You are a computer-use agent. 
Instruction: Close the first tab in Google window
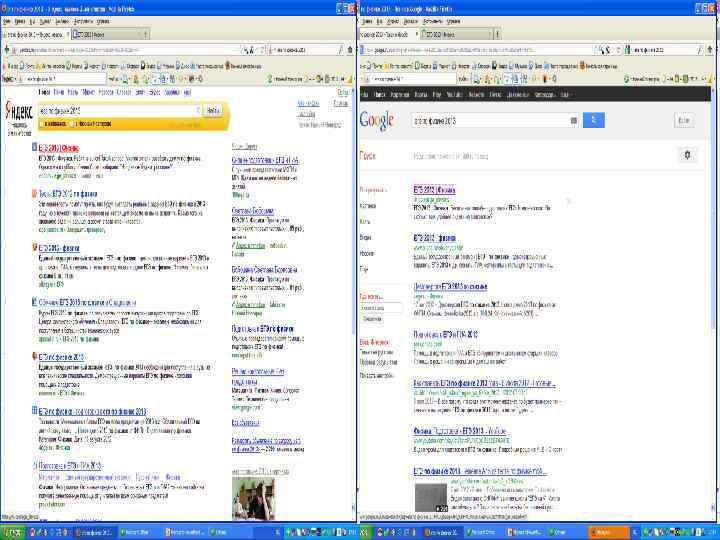click(x=417, y=34)
